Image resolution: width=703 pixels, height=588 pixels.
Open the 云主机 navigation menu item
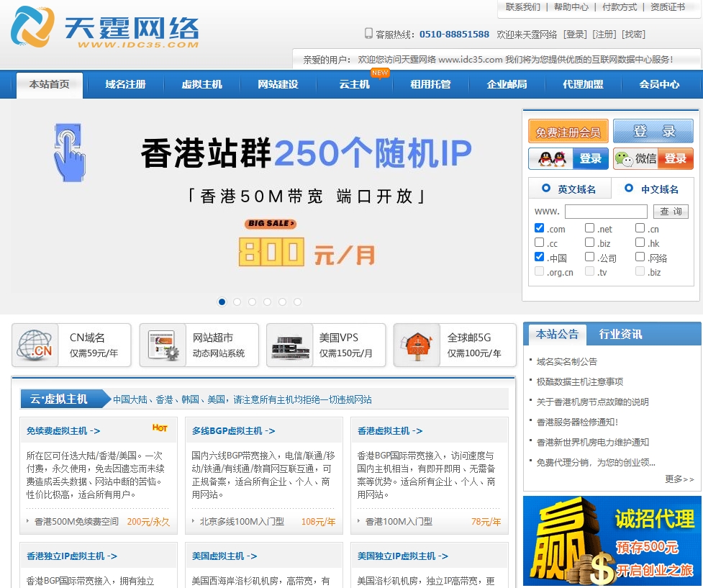[355, 85]
